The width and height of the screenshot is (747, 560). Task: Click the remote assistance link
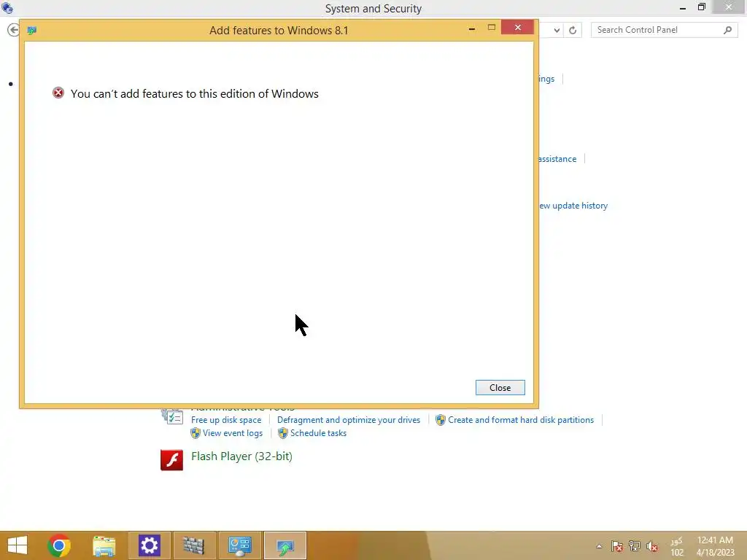(x=557, y=159)
